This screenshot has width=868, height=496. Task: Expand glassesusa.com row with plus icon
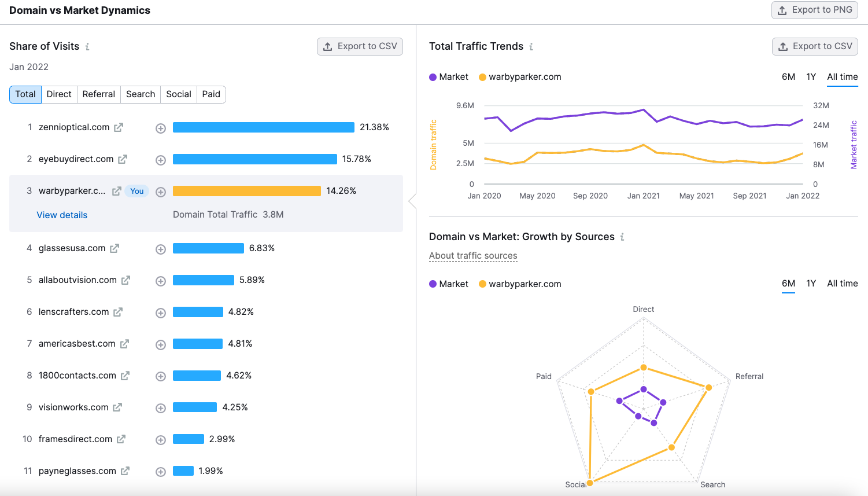[x=161, y=249]
